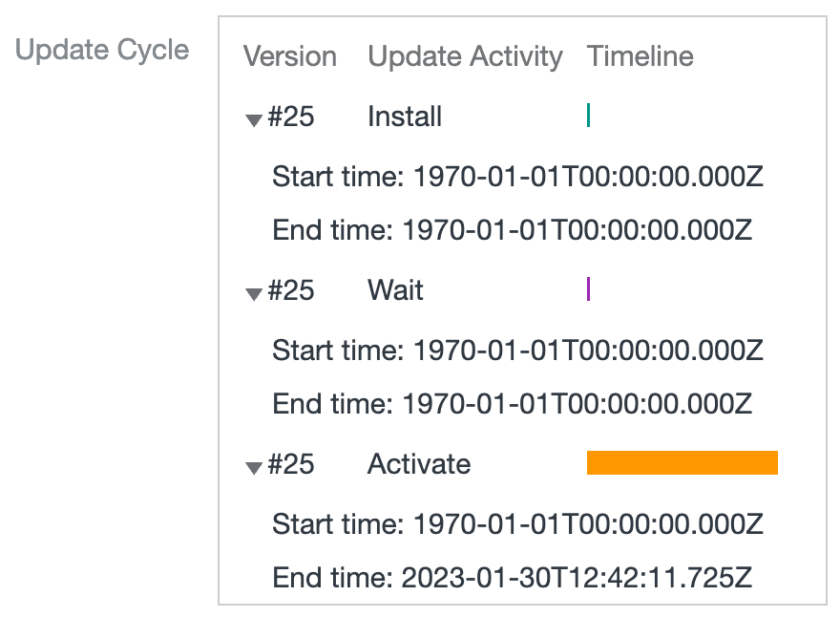840x617 pixels.
Task: Click the Timeline column header
Action: pyautogui.click(x=640, y=56)
